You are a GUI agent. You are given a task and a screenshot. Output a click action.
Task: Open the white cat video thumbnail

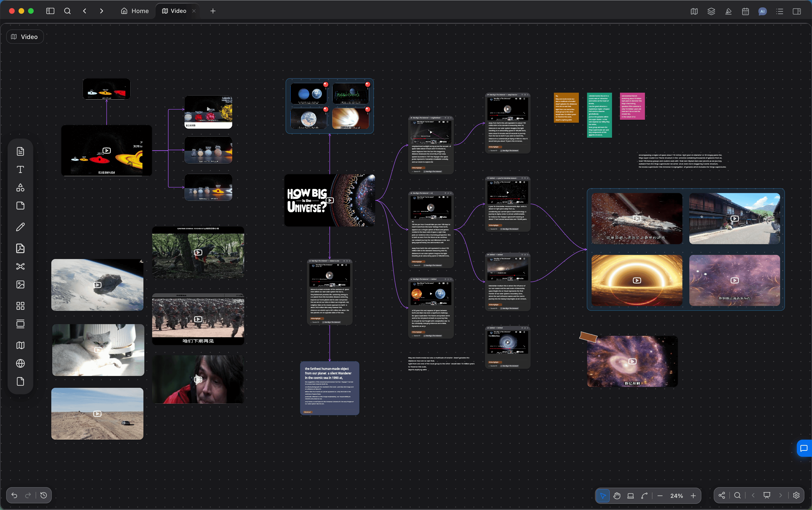pyautogui.click(x=98, y=350)
